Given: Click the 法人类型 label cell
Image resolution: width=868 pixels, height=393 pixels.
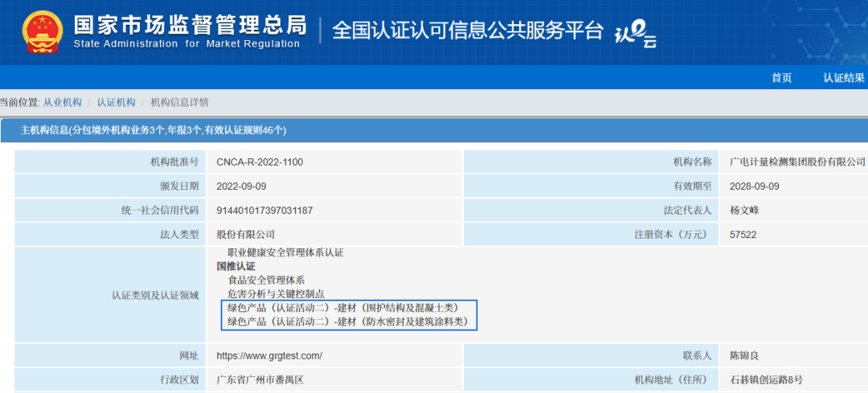Looking at the screenshot, I should [x=109, y=235].
